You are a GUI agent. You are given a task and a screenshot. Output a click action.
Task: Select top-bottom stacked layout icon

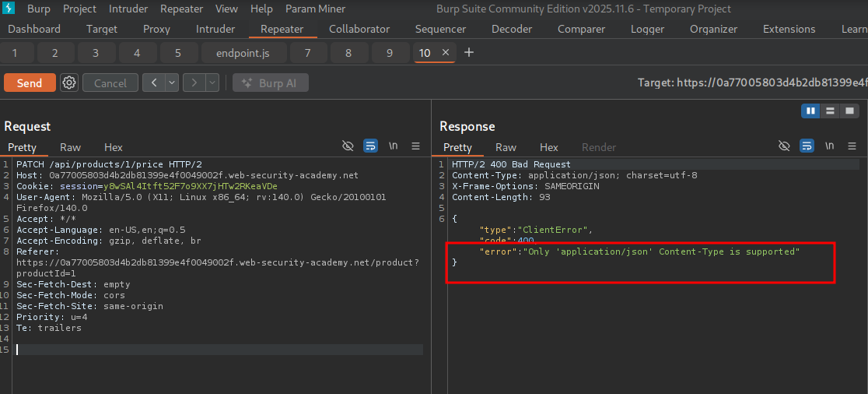pyautogui.click(x=830, y=111)
